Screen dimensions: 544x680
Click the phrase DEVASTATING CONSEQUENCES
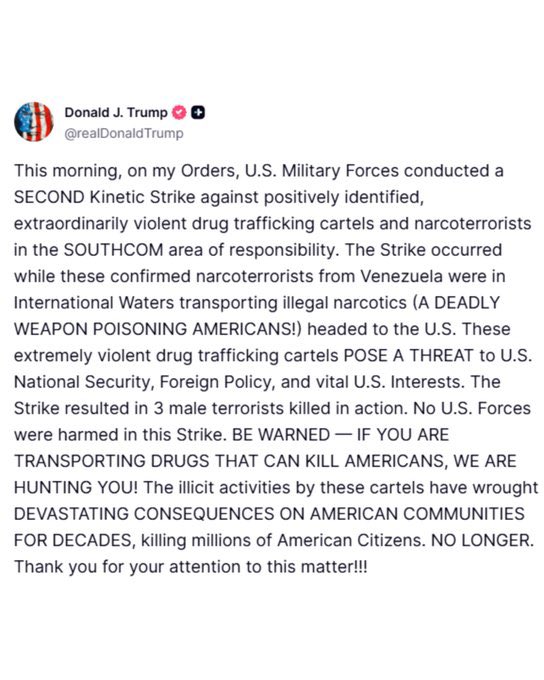tap(144, 514)
